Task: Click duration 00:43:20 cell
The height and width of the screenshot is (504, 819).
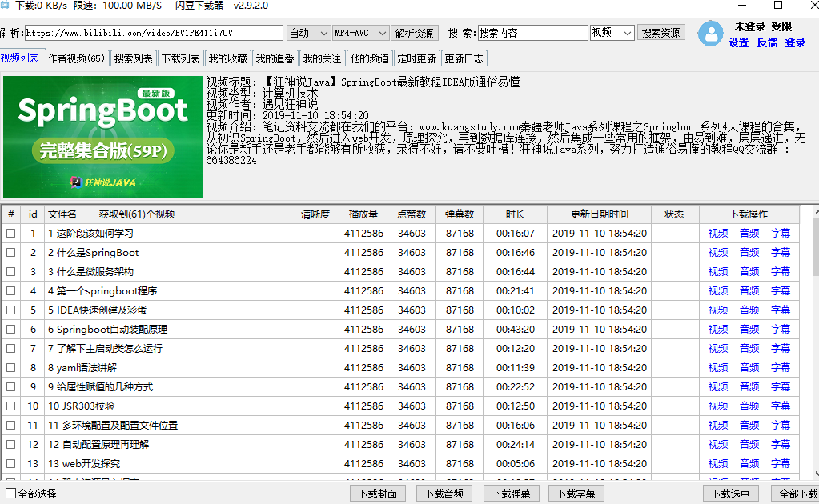Action: (x=516, y=330)
